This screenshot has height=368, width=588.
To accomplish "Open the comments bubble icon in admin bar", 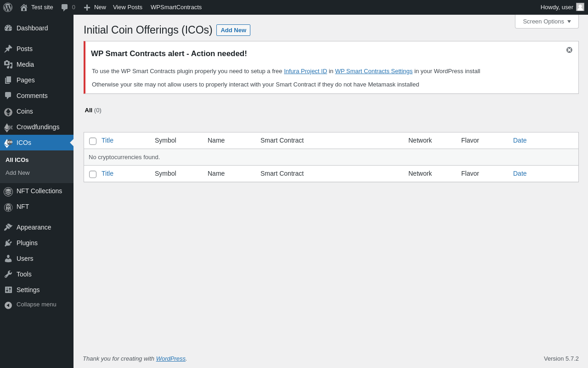I will (65, 7).
